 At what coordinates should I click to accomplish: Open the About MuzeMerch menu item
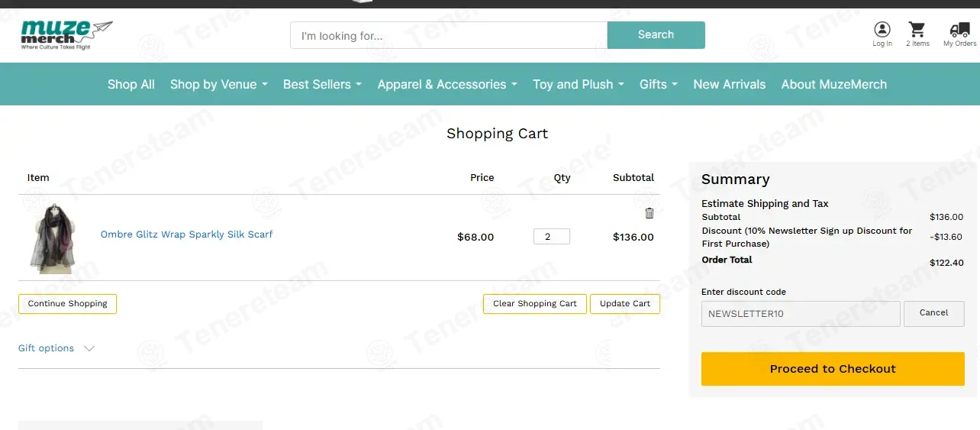(834, 84)
